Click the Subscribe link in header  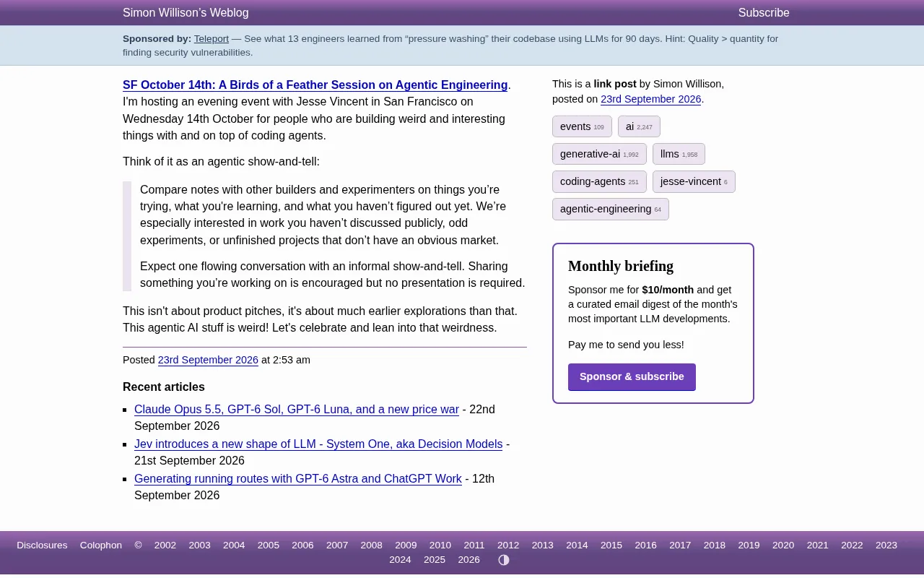pos(764,13)
